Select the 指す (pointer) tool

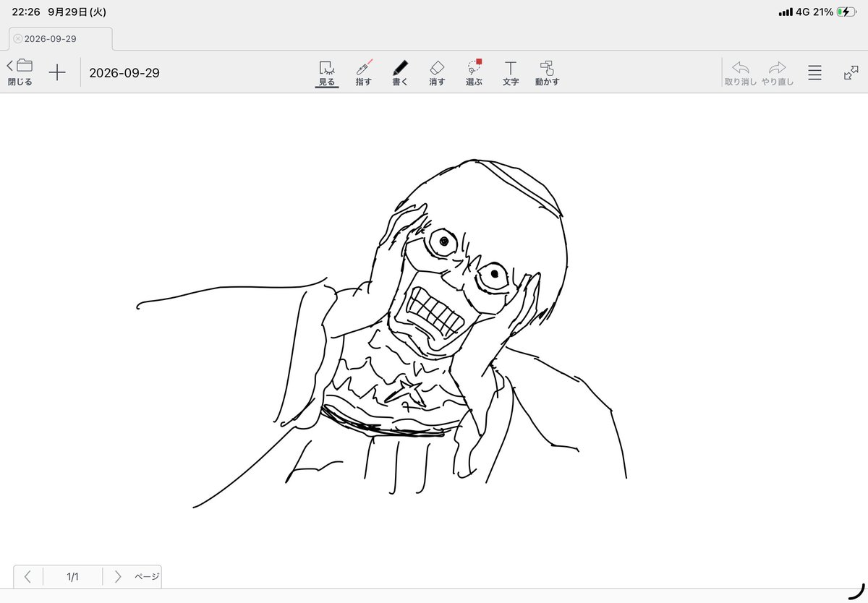coord(364,73)
